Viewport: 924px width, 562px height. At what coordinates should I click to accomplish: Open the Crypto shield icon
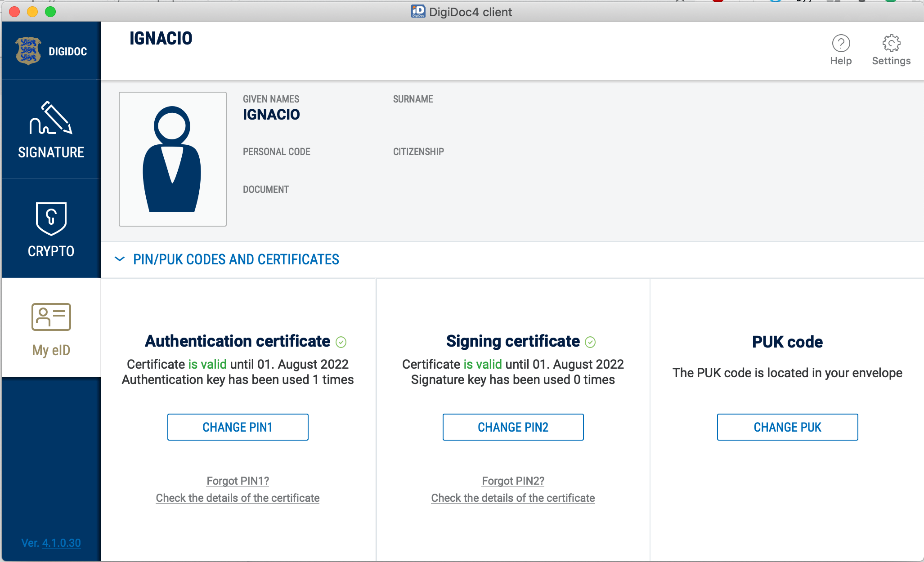point(51,219)
